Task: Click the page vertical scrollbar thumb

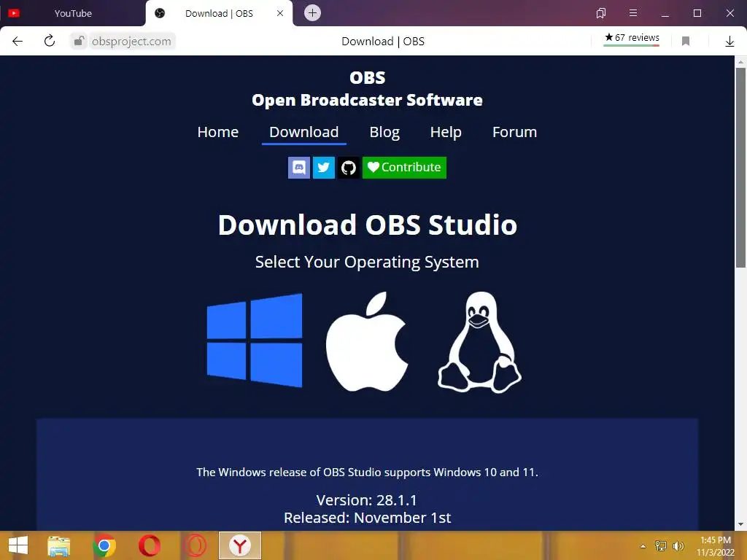Action: click(x=740, y=168)
